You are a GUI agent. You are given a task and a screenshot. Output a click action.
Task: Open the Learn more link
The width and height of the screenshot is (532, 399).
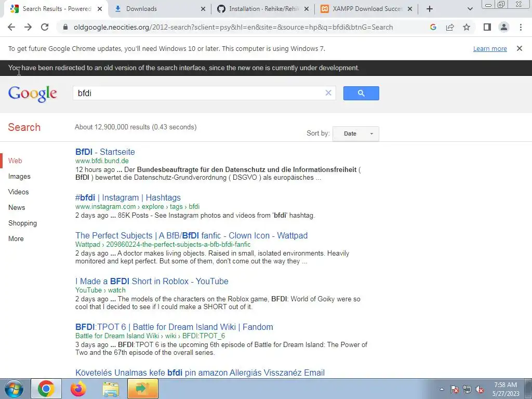click(490, 48)
